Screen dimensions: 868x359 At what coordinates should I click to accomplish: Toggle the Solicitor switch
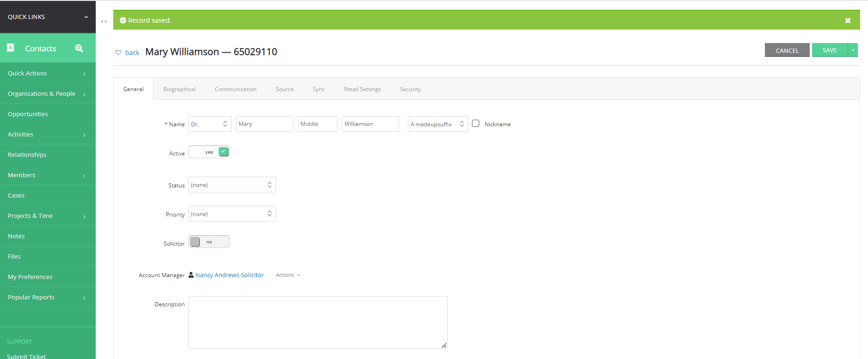tap(209, 241)
